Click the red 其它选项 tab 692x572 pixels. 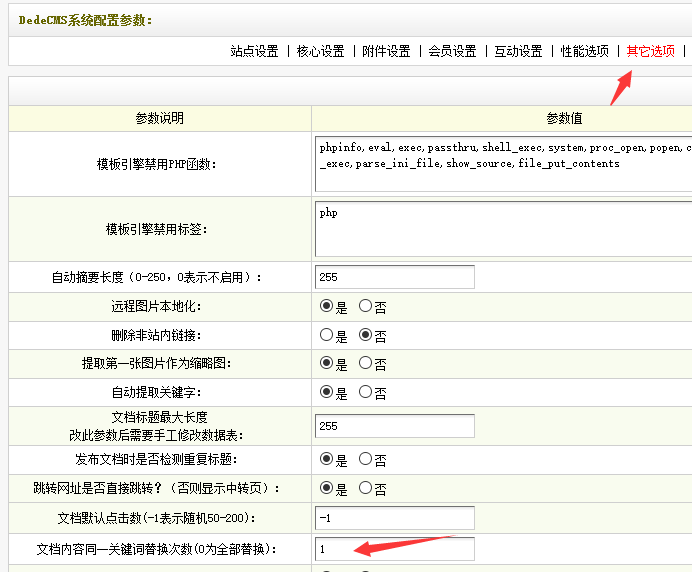650,51
